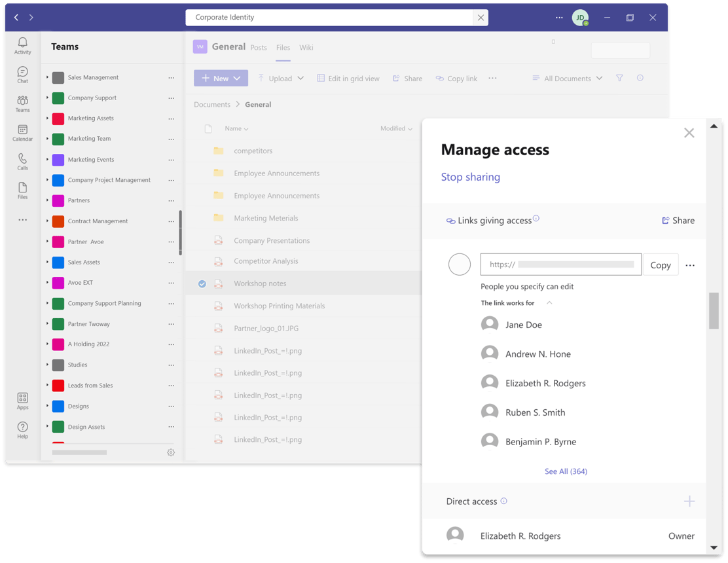Image resolution: width=728 pixels, height=563 pixels.
Task: Clear the Corporate Identity search box
Action: pos(481,18)
